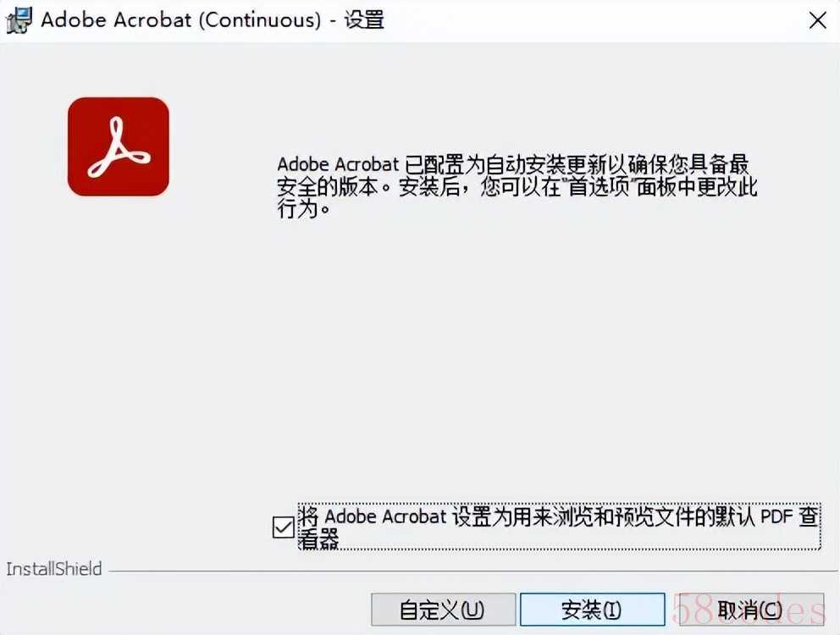This screenshot has width=840, height=635.
Task: Start installation with the 安装(I) button
Action: click(592, 610)
